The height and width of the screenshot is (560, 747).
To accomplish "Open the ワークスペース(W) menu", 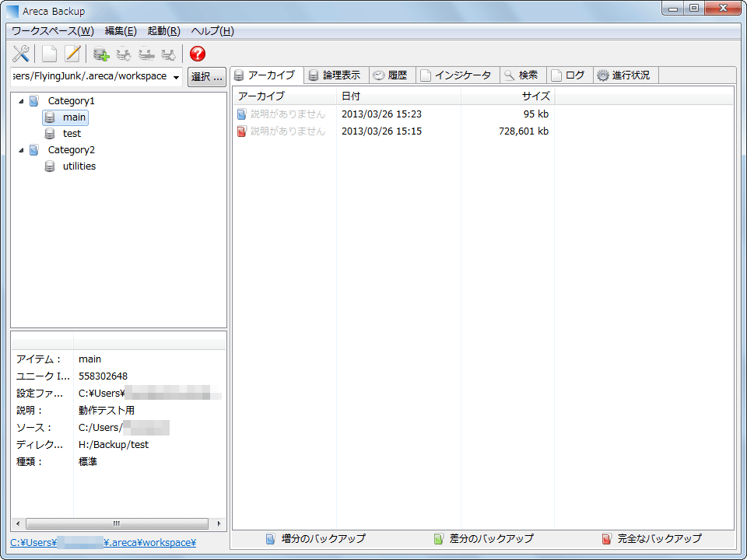I will [x=52, y=31].
